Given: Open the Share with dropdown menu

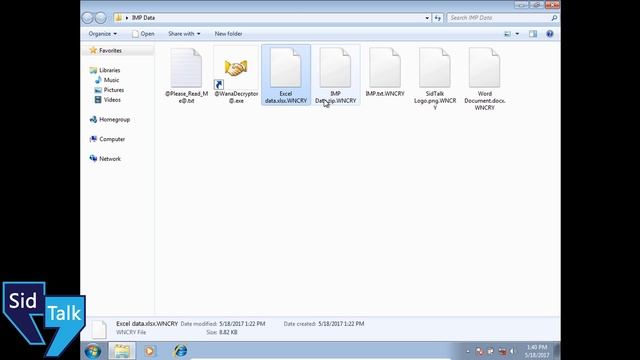Looking at the screenshot, I should (184, 34).
